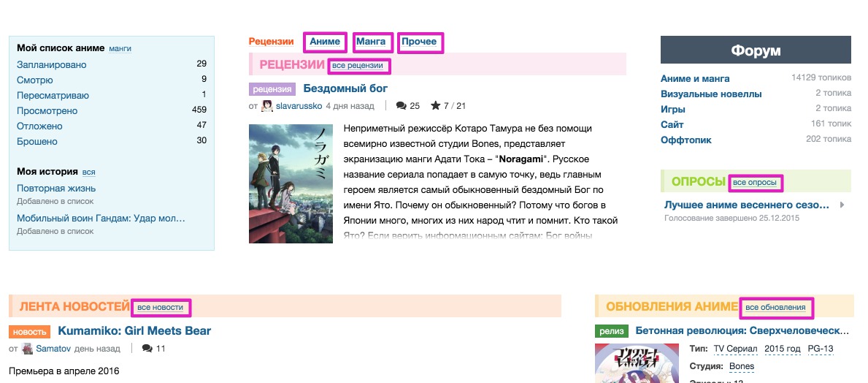Click the comments bubble icon showing 25
Viewport: 868px width, 383px height.
[402, 106]
